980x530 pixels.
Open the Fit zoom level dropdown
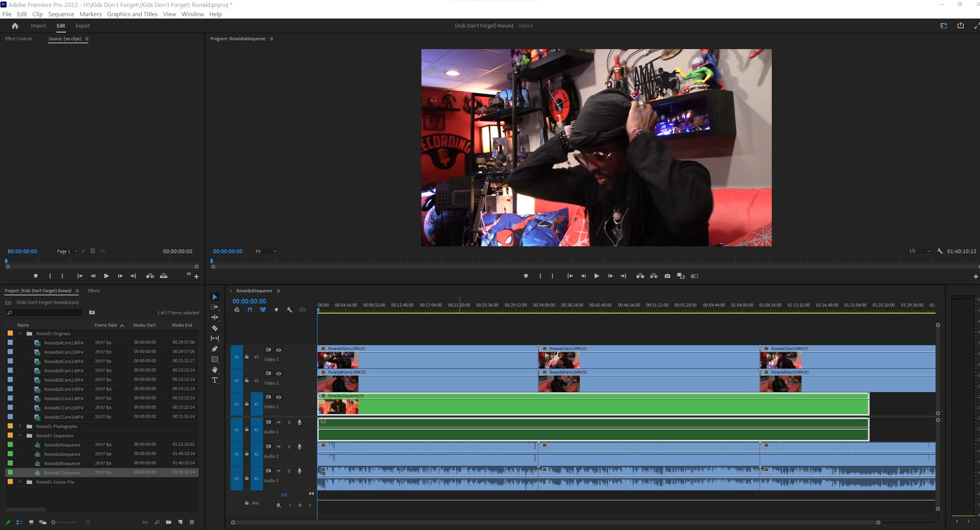click(266, 251)
